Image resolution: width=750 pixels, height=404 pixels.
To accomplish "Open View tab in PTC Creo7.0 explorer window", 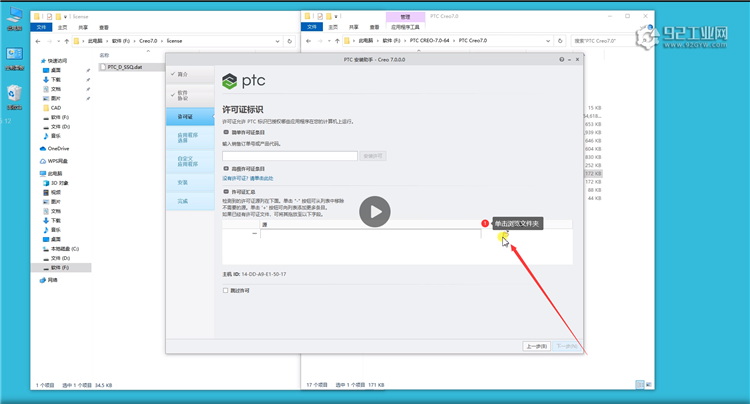I will point(375,27).
